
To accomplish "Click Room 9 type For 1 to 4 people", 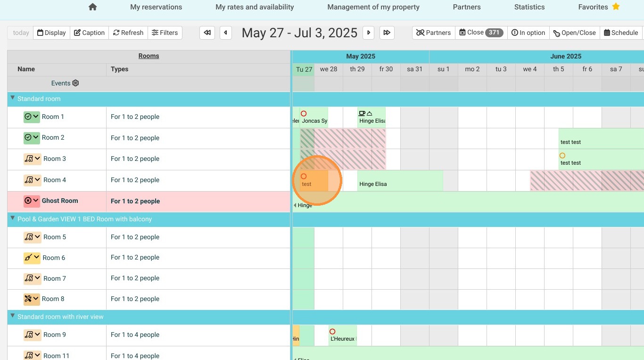I will 135,335.
